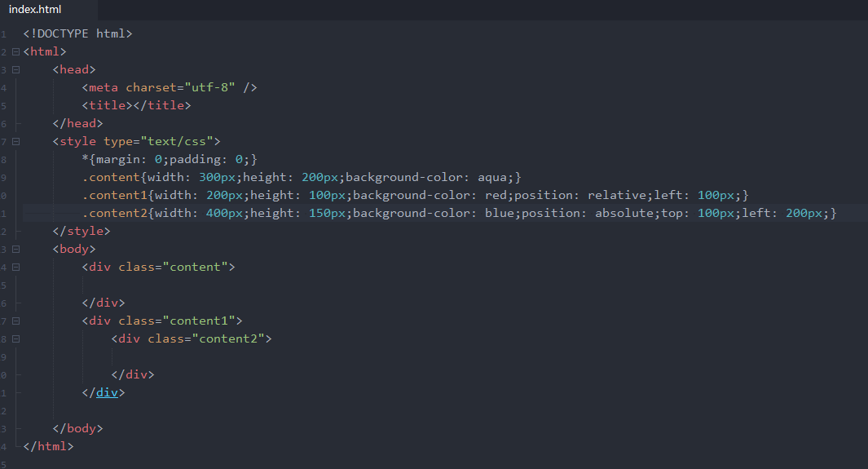Image resolution: width=868 pixels, height=469 pixels.
Task: Collapse the body tag fold marker
Action: tap(16, 249)
